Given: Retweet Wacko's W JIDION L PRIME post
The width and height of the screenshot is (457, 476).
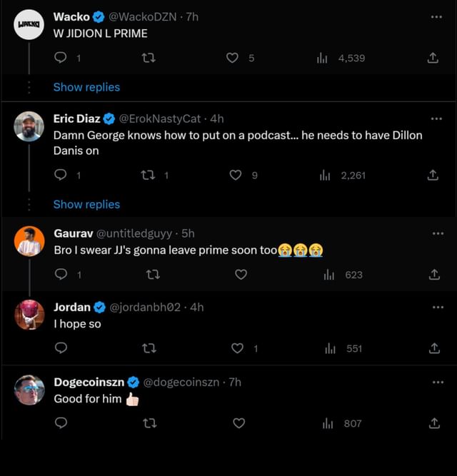Looking at the screenshot, I should 150,59.
